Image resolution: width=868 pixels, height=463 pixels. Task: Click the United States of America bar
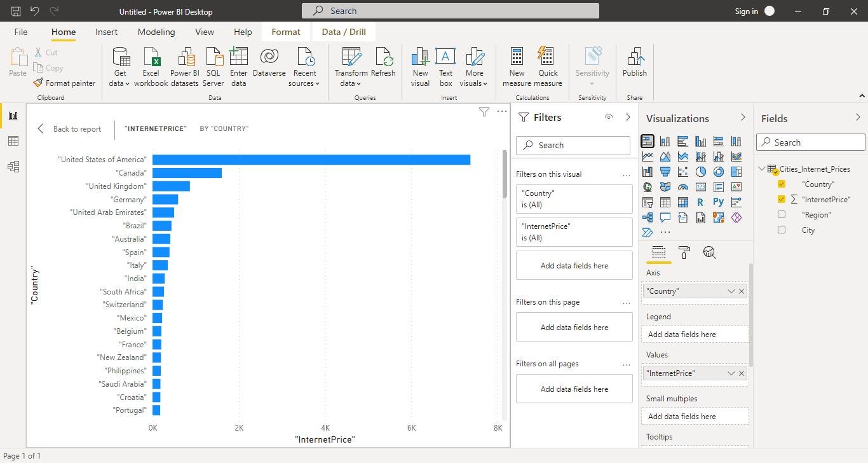(311, 160)
